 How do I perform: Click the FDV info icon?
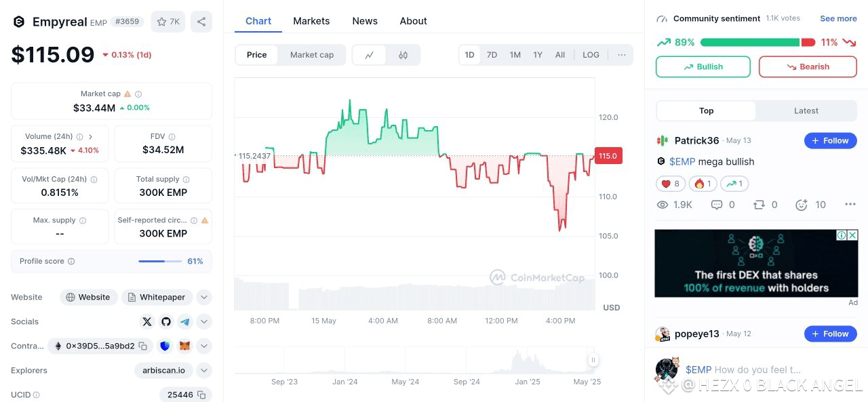pos(172,137)
